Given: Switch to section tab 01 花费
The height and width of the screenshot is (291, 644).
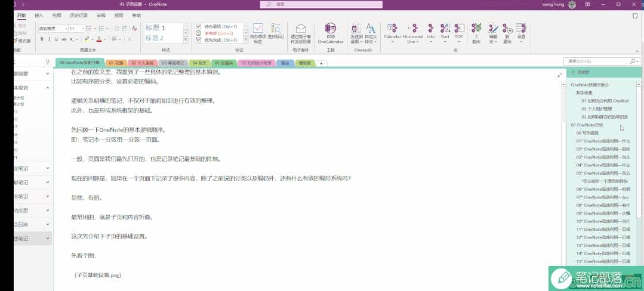Looking at the screenshot, I should point(116,63).
